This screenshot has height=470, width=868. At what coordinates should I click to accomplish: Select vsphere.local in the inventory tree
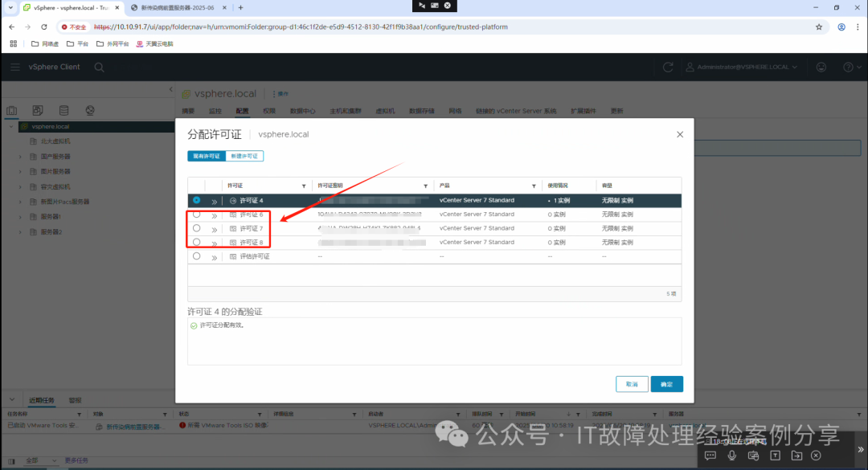pos(50,127)
